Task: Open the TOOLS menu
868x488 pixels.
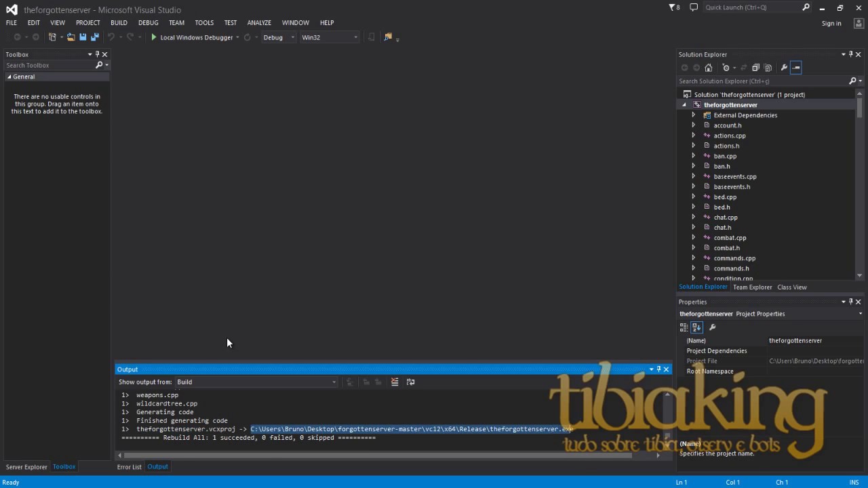Action: point(204,22)
